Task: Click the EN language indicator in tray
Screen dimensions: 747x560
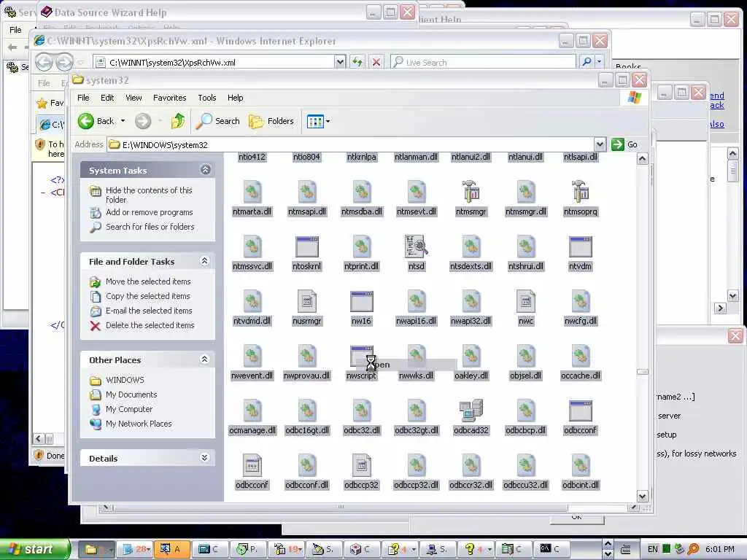Action: pos(652,549)
